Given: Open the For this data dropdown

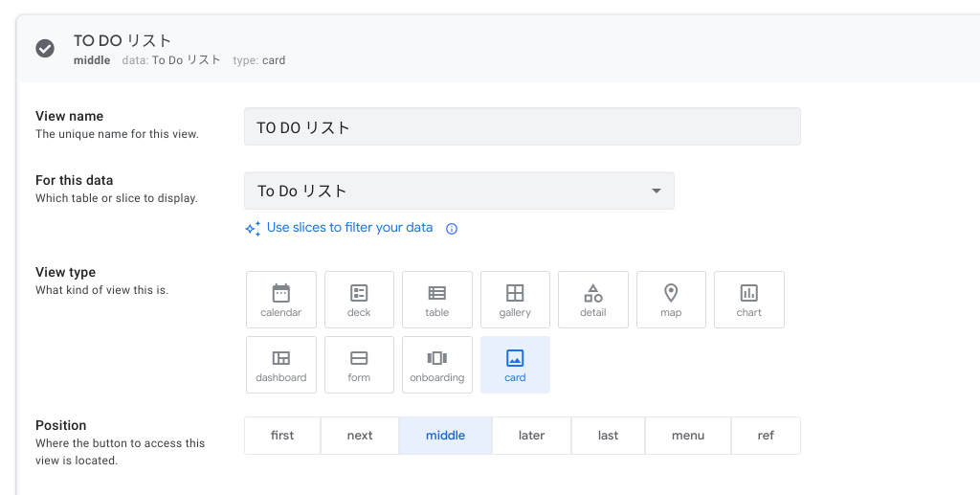Looking at the screenshot, I should [x=459, y=191].
